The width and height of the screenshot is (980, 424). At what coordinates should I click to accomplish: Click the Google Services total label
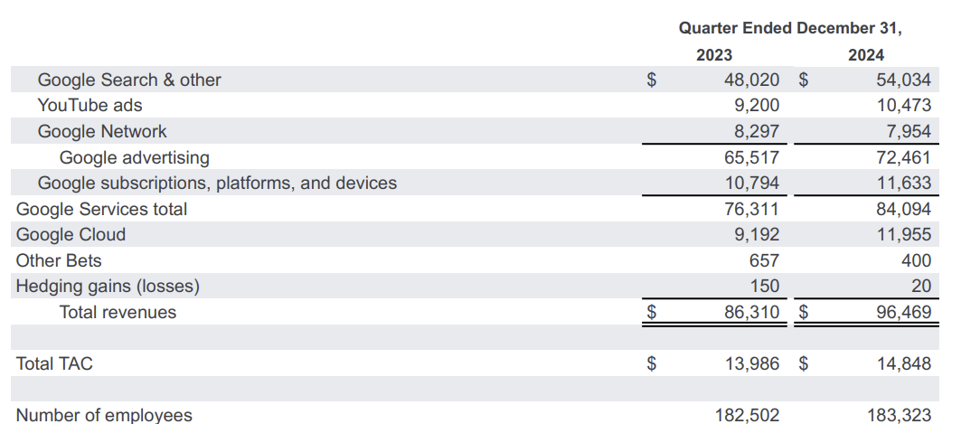click(101, 209)
